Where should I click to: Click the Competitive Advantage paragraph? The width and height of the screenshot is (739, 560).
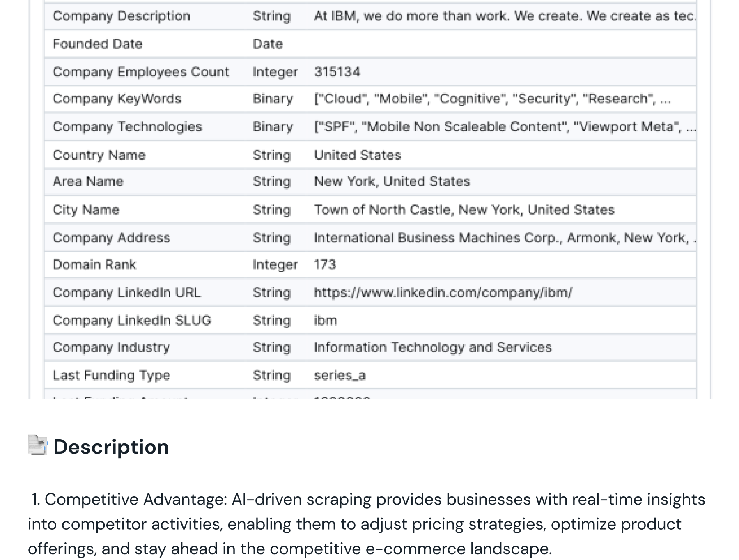[367, 524]
